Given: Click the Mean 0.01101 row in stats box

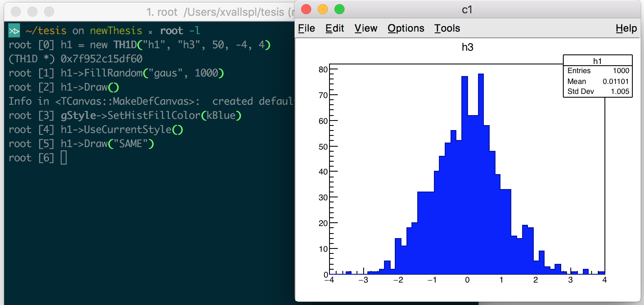Looking at the screenshot, I should (598, 81).
